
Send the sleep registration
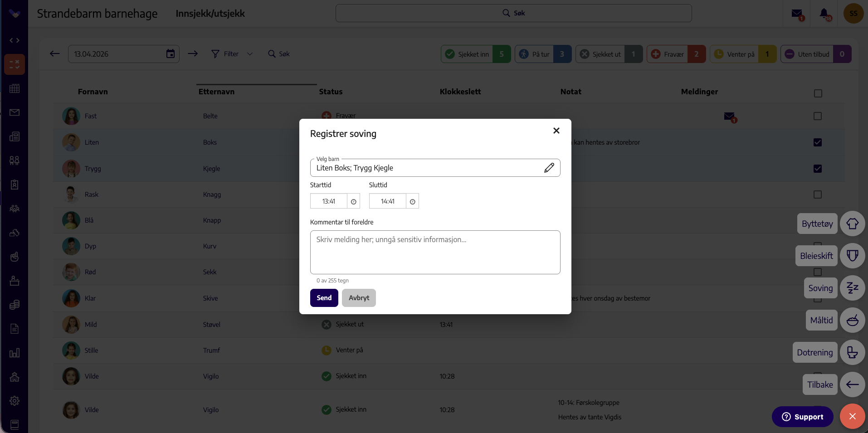click(324, 298)
